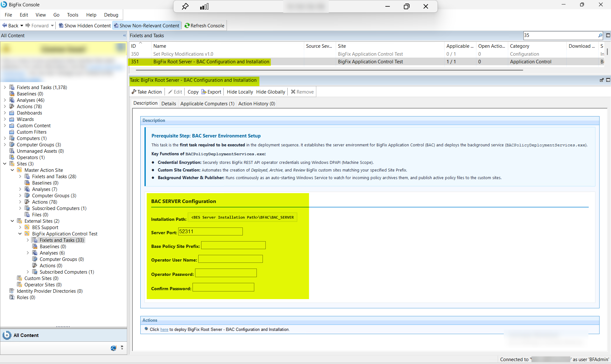Open the Back button dropdown arrow

tap(22, 25)
